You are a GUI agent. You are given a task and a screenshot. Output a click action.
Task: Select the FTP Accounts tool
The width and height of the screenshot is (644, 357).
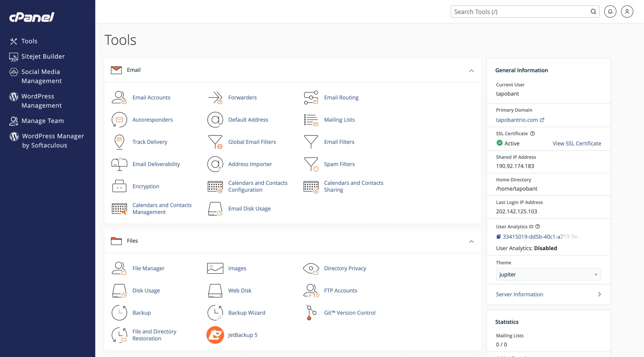341,290
